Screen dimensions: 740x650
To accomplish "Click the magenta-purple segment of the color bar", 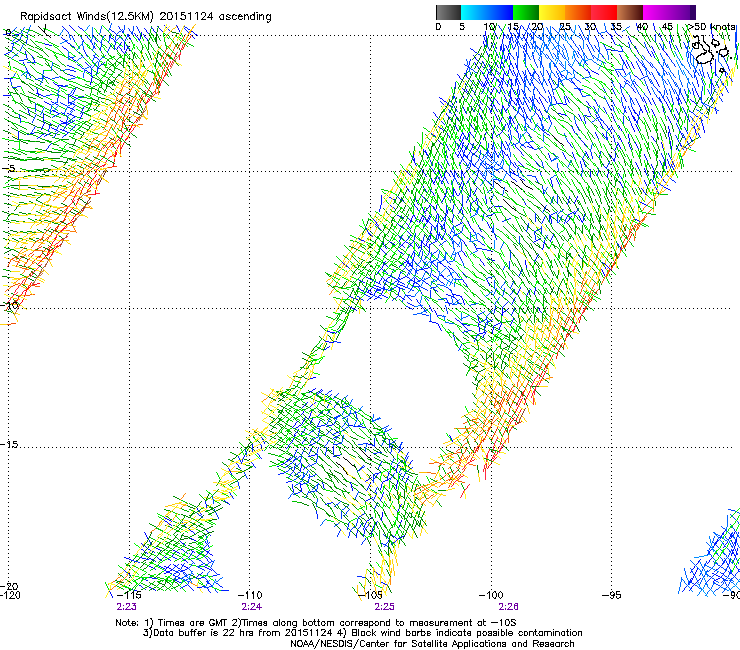I will pos(669,12).
